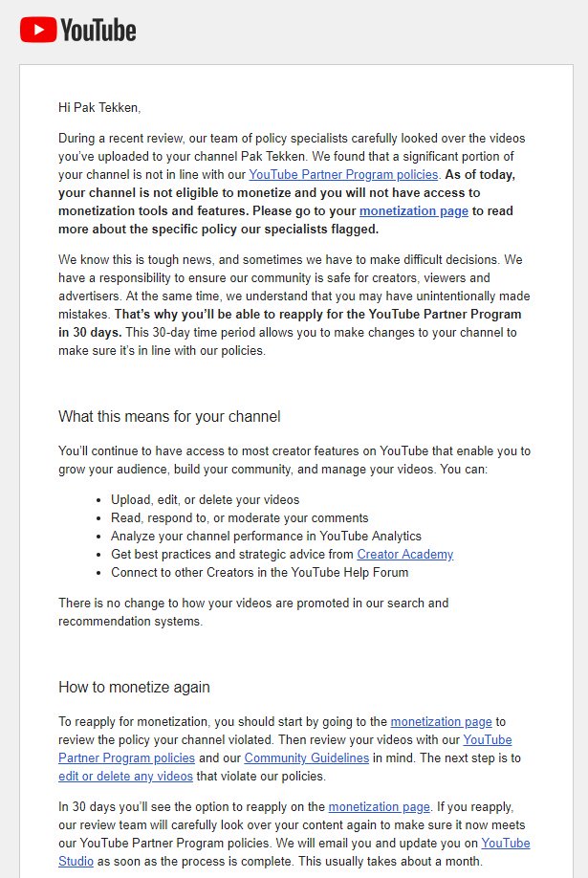Image resolution: width=588 pixels, height=878 pixels.
Task: Click the YouTube logo in the header
Action: [77, 30]
